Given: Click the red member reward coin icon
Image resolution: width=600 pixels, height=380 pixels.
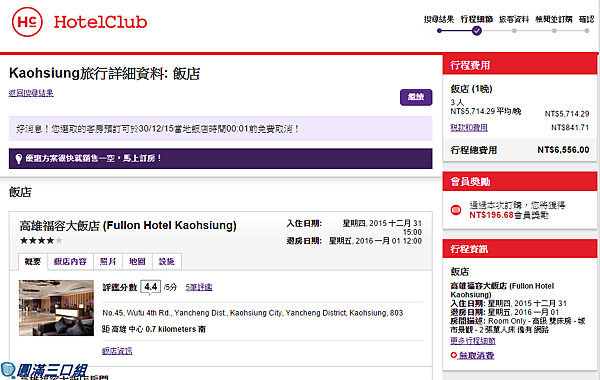Looking at the screenshot, I should tap(456, 210).
